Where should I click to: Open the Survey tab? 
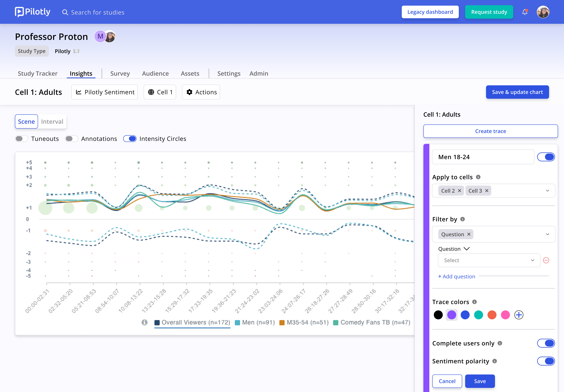pyautogui.click(x=120, y=73)
